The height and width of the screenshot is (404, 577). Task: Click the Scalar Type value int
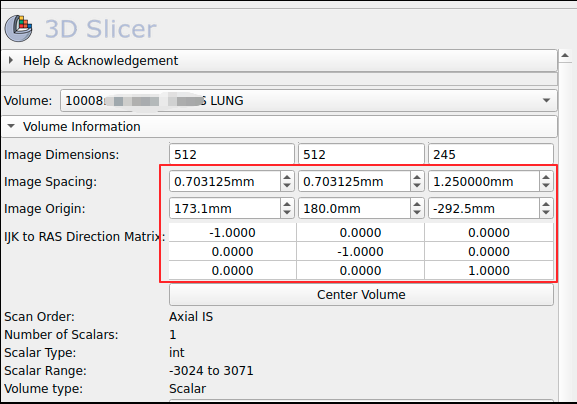coord(177,352)
